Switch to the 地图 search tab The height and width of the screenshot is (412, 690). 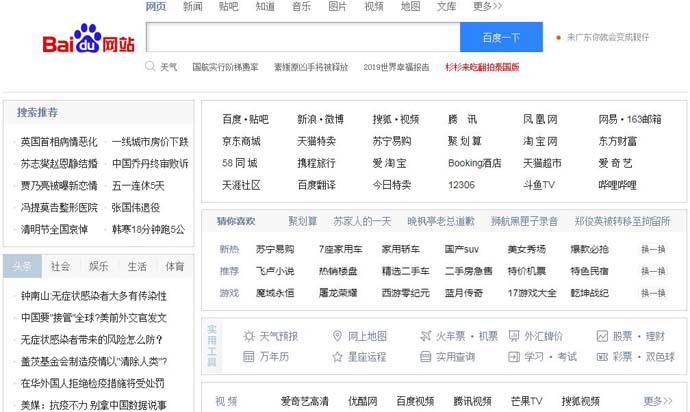coord(410,7)
